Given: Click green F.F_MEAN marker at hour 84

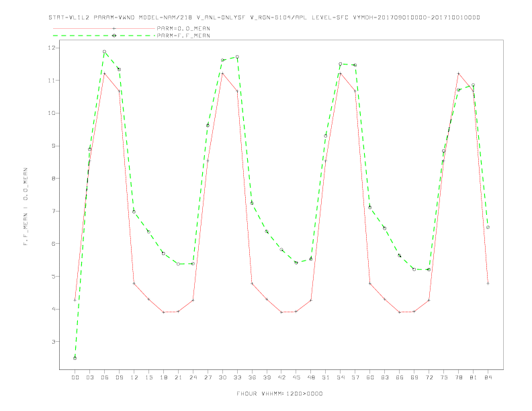Looking at the screenshot, I should pos(488,227).
